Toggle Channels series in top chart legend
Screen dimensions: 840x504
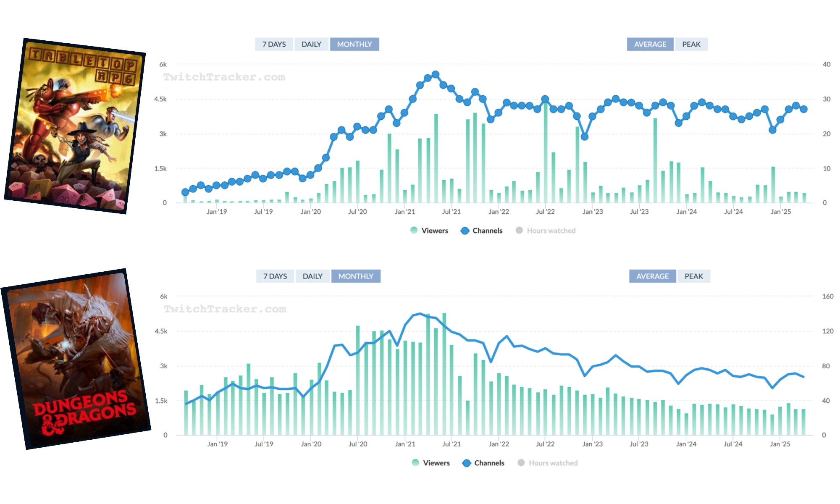click(x=481, y=231)
